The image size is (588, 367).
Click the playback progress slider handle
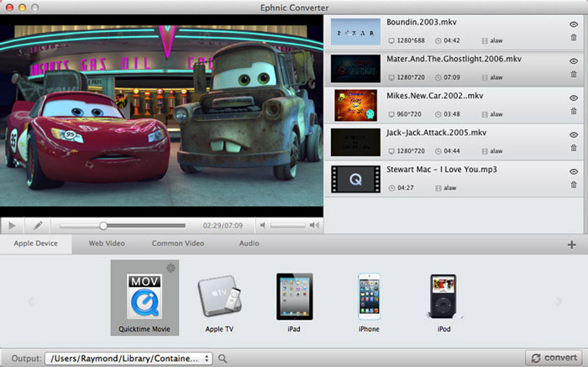(103, 226)
